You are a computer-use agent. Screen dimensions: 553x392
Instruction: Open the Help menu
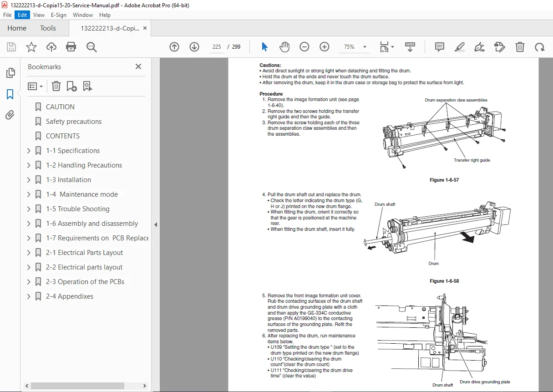pos(105,15)
